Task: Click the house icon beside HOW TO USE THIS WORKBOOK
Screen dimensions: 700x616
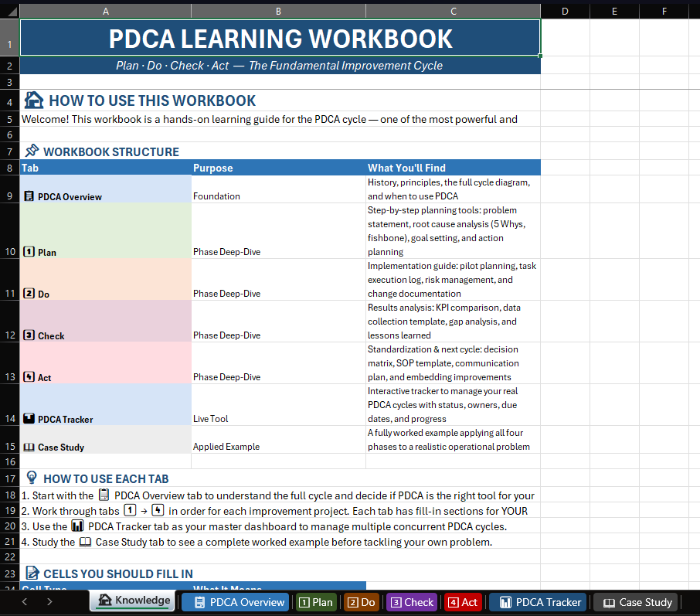Action: (x=32, y=100)
